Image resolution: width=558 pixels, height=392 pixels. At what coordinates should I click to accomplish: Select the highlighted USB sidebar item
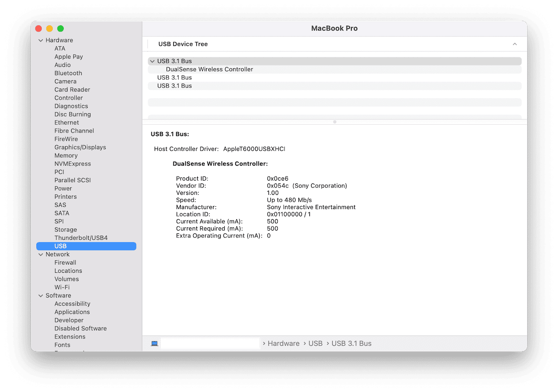coord(86,246)
